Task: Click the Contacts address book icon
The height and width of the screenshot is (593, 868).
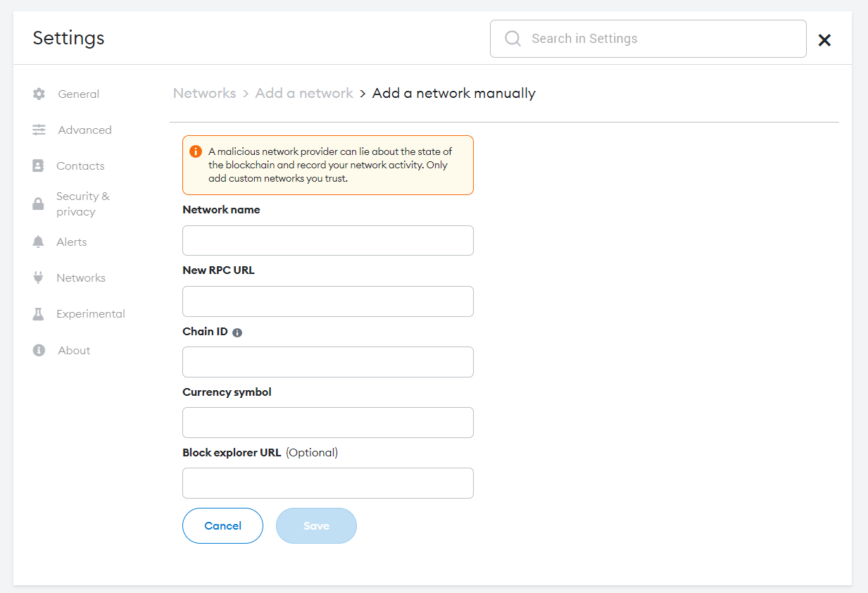Action: (x=38, y=166)
